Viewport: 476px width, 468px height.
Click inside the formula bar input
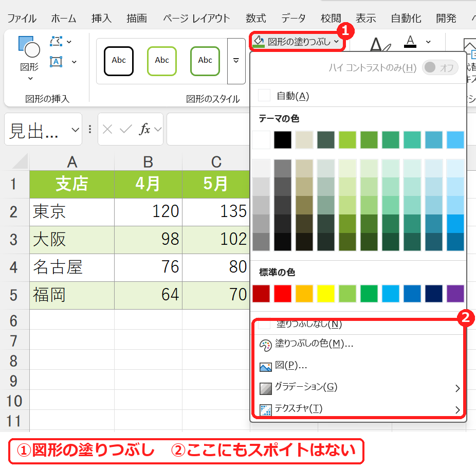(208, 130)
